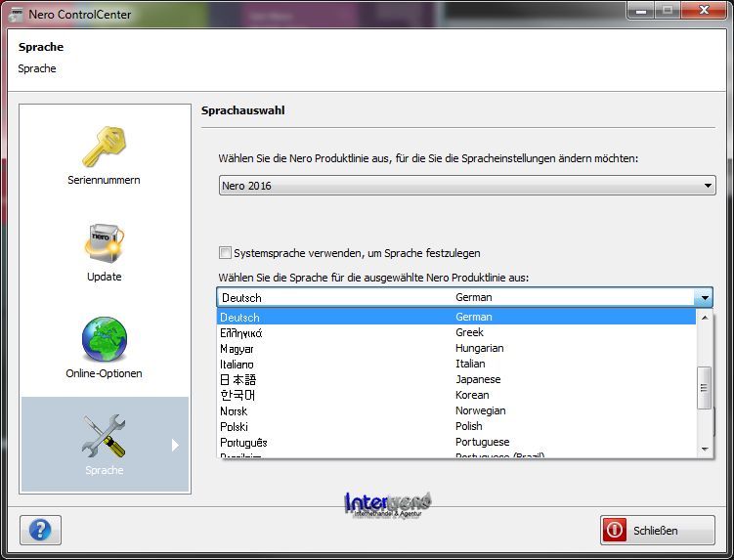
Task: Open the Seriennummern key icon
Action: click(104, 147)
